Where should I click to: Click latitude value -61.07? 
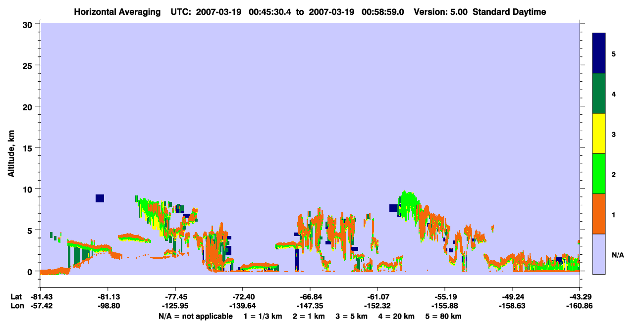click(x=377, y=297)
